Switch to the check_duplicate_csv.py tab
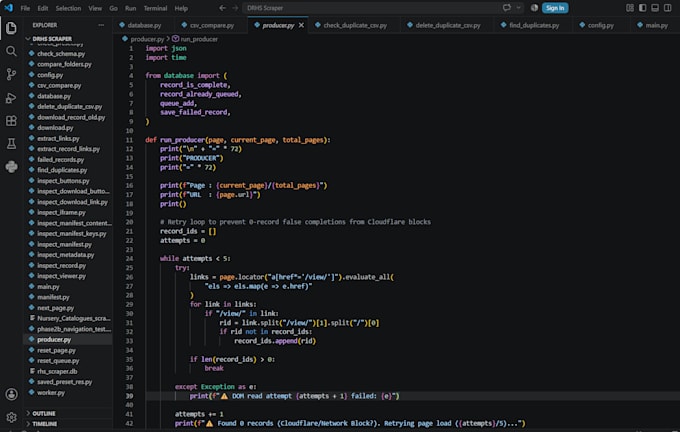Screen dimensions: 680x432 click(355, 26)
